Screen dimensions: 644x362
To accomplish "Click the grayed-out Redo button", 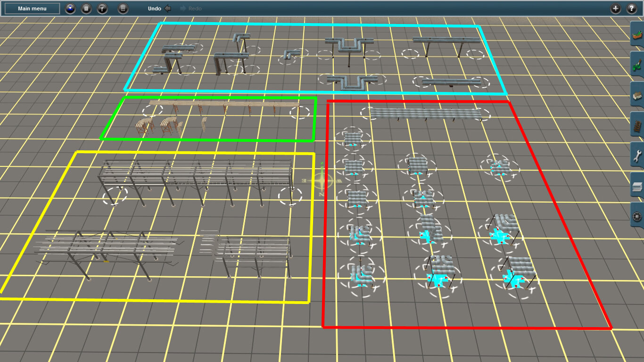I will 191,8.
